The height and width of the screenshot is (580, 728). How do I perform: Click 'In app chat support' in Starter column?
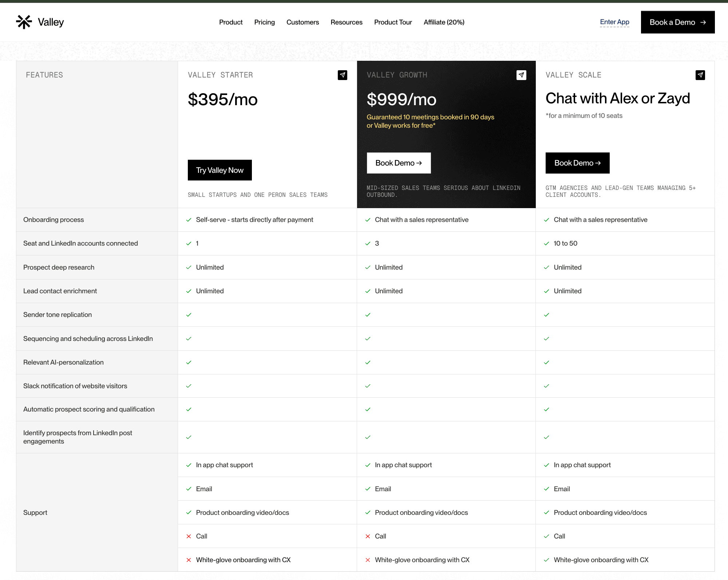(x=224, y=465)
